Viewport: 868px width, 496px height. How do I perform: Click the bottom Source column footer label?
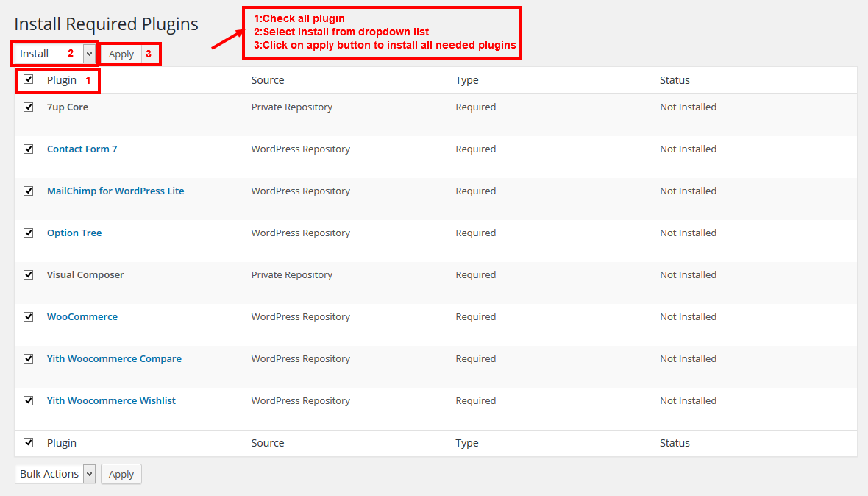pos(267,443)
